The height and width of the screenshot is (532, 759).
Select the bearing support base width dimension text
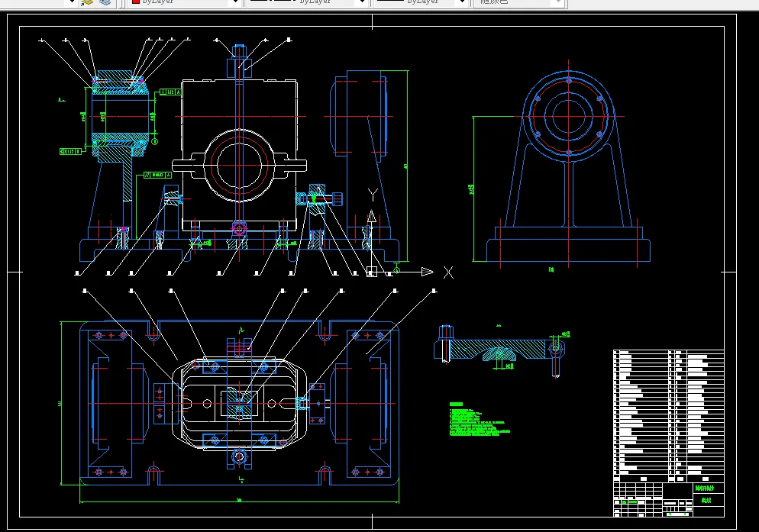pos(551,269)
